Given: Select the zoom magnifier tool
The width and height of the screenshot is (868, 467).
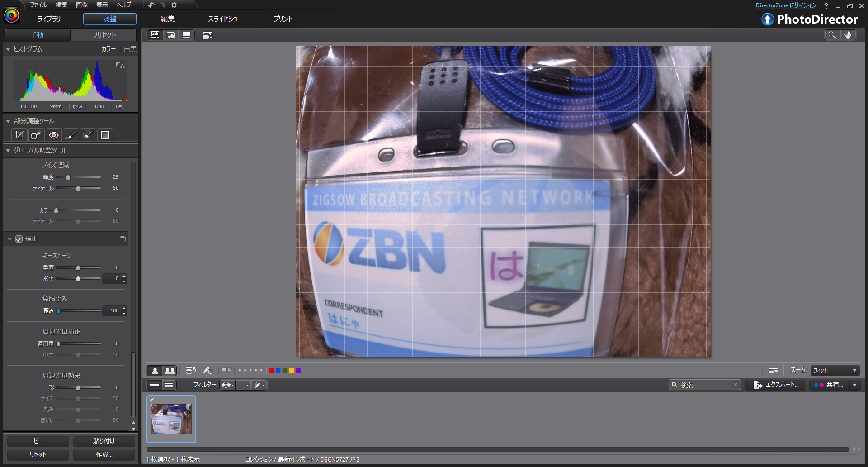Looking at the screenshot, I should tap(832, 35).
